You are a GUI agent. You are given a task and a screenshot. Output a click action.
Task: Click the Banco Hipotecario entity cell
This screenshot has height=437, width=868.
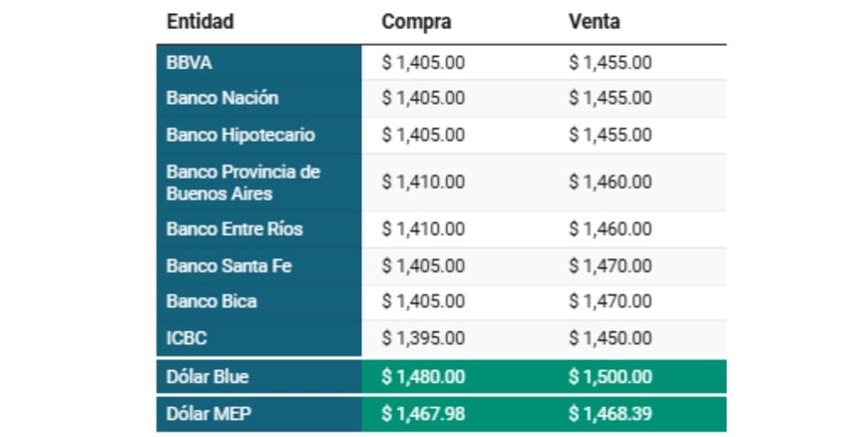(x=240, y=135)
